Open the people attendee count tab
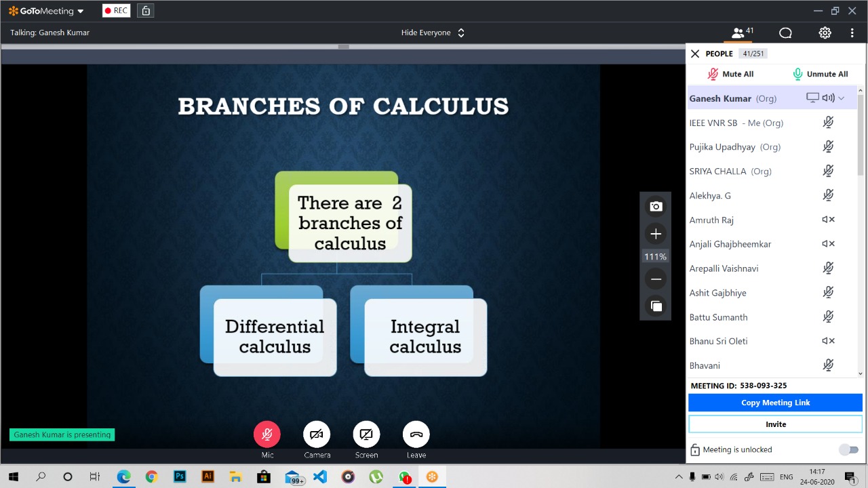Image resolution: width=868 pixels, height=488 pixels. pos(743,33)
